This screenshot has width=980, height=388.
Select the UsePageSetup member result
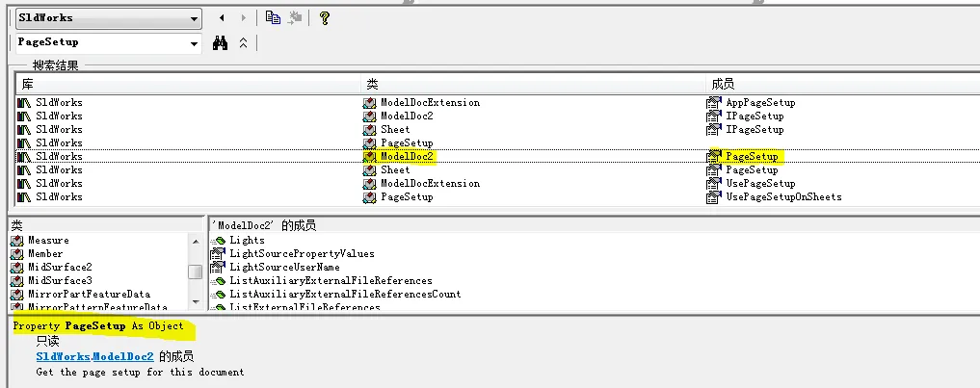(760, 184)
